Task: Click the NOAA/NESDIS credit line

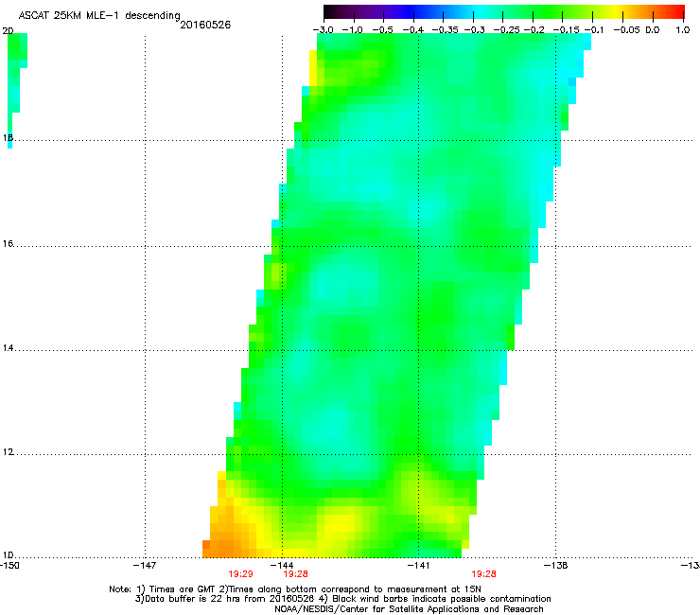Action: click(409, 609)
